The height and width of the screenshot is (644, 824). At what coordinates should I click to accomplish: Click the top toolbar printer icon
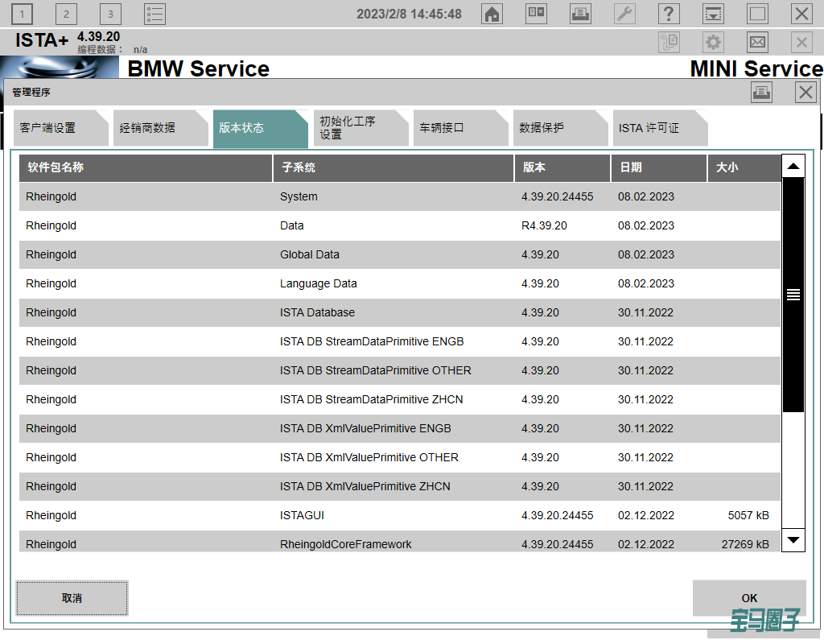tap(580, 14)
